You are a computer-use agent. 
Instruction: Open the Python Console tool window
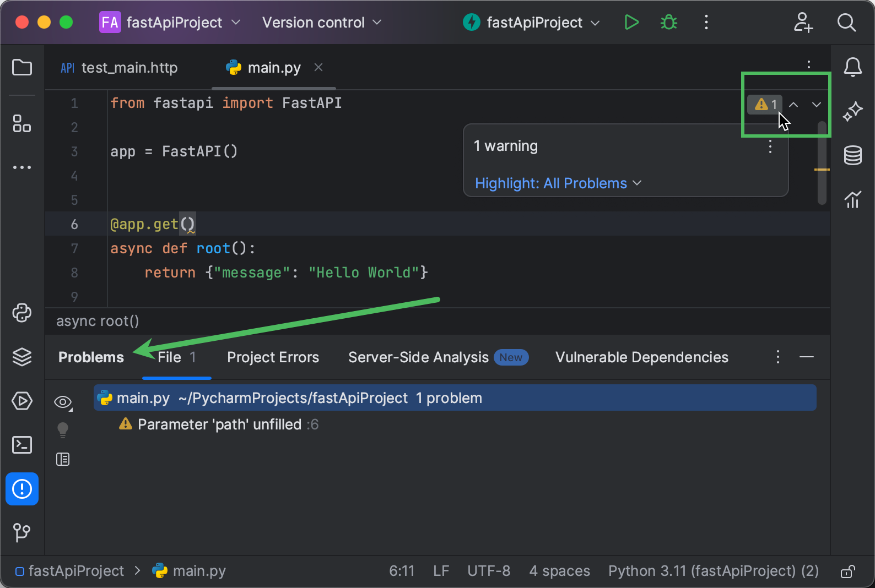[22, 313]
